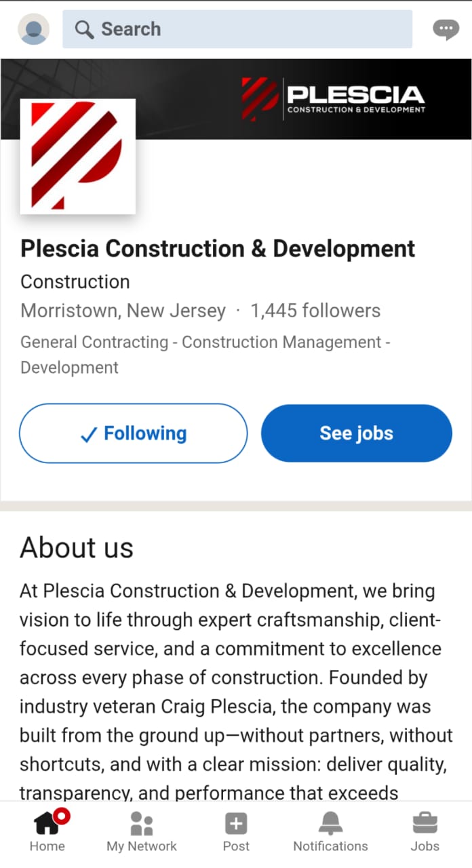Tap the About us section heading
This screenshot has width=472, height=868.
(x=77, y=547)
